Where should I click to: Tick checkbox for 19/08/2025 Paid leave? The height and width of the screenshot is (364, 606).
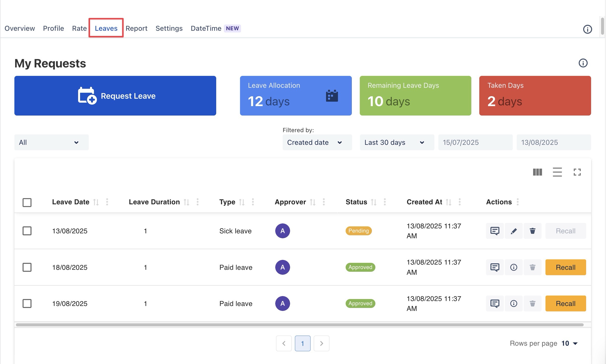tap(27, 303)
